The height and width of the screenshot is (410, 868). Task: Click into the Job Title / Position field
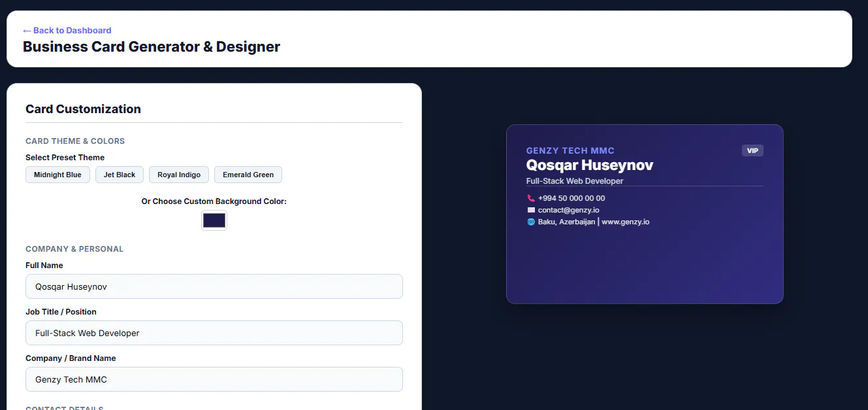(214, 333)
